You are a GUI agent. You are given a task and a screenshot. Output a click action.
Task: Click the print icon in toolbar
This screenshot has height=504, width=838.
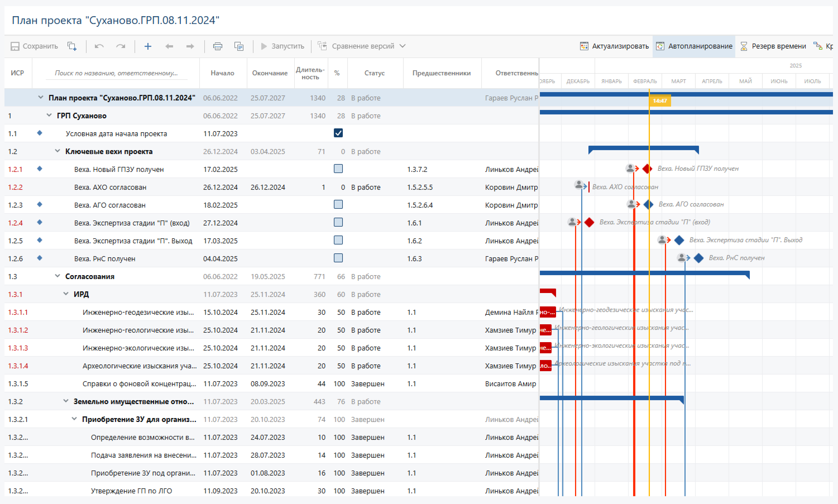pyautogui.click(x=217, y=46)
